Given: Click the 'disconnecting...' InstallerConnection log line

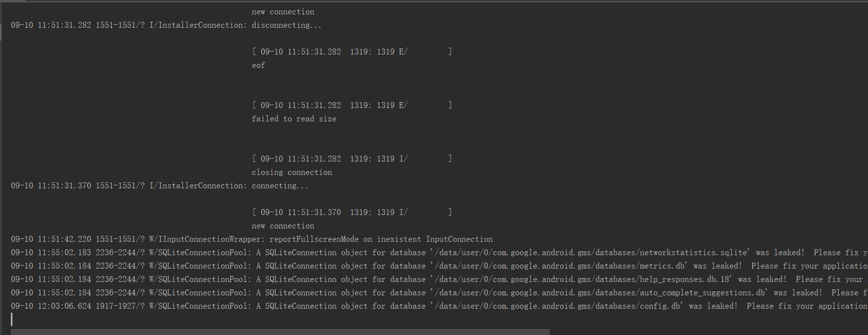Looking at the screenshot, I should pos(166,25).
